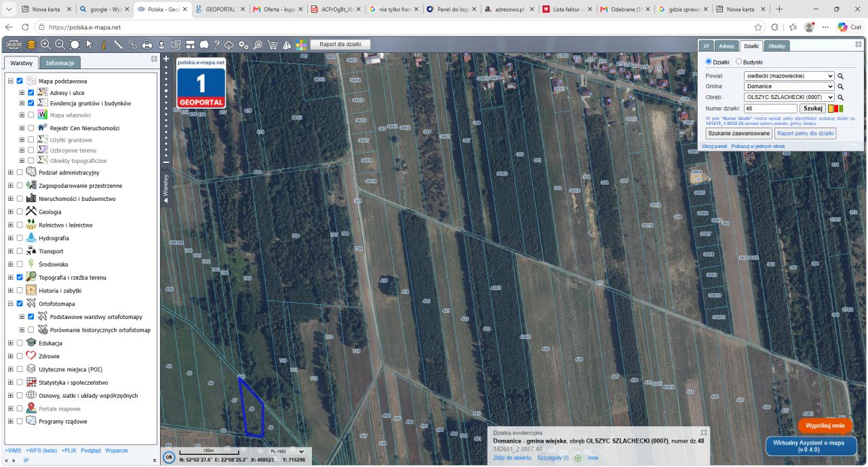
Task: Click the zoom in magnifier tool
Action: pos(45,45)
